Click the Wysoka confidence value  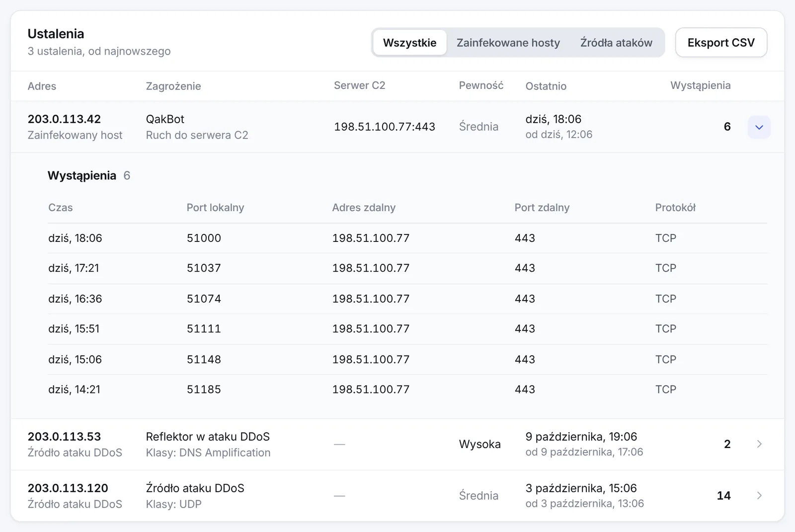tap(479, 444)
